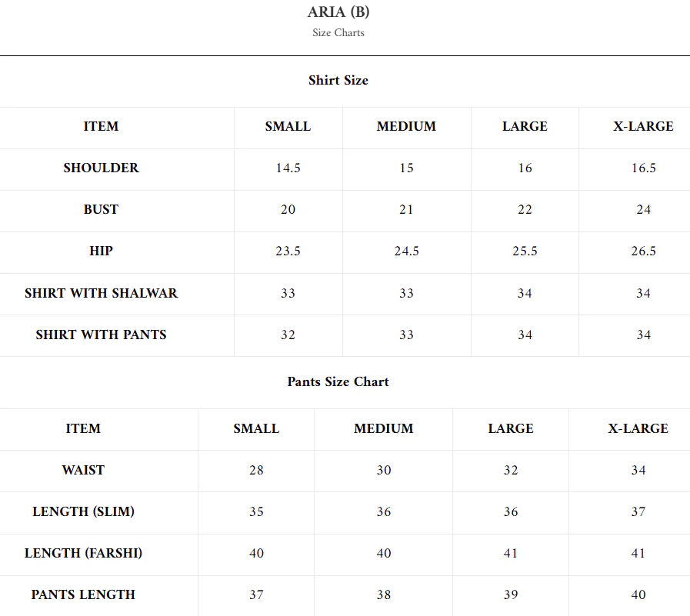Select the Pants Size Chart heading
The width and height of the screenshot is (690, 616).
coord(338,381)
